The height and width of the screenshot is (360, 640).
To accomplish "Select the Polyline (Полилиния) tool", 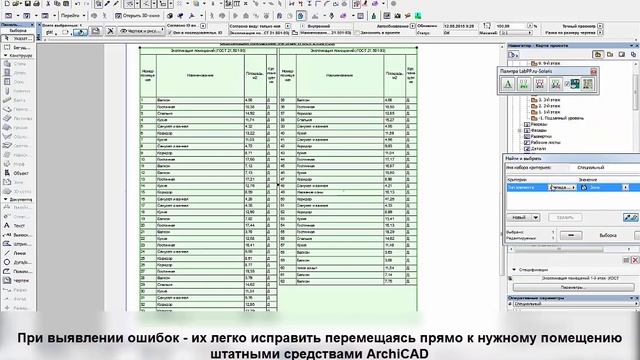I will pos(18,271).
